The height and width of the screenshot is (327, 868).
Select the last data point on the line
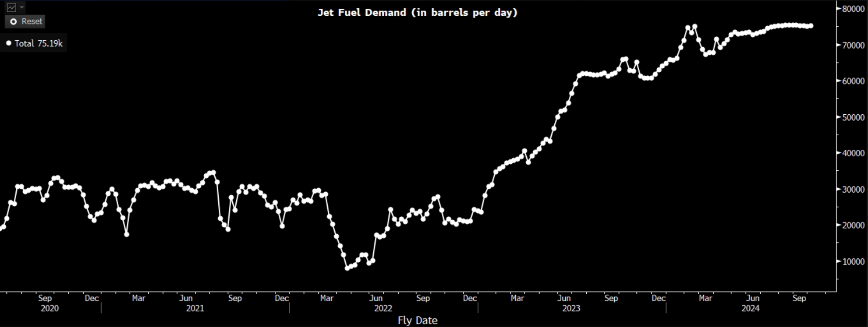tap(811, 26)
